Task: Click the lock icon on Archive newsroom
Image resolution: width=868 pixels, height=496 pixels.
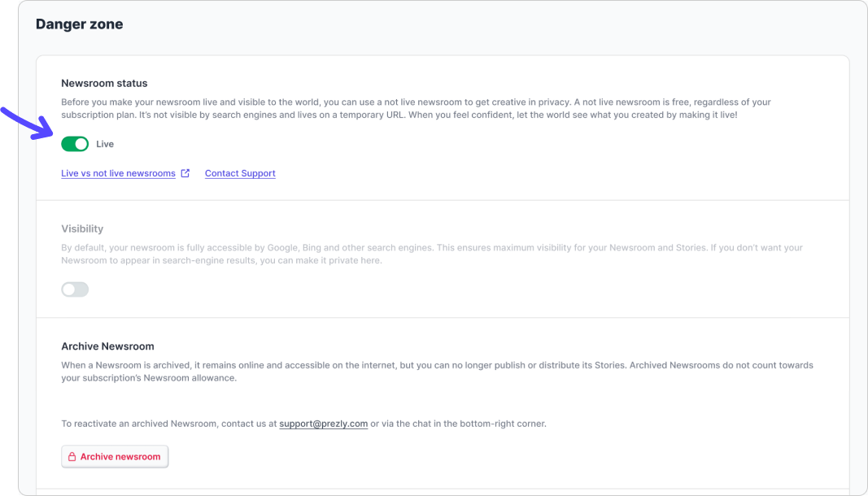Action: [x=72, y=457]
